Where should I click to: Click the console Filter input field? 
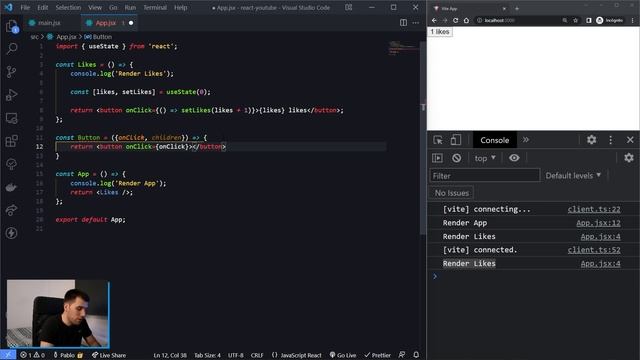pyautogui.click(x=484, y=176)
